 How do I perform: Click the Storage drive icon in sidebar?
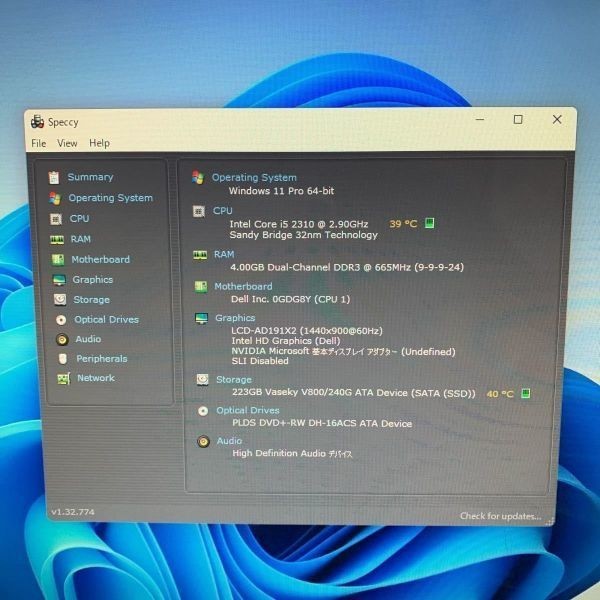point(60,300)
